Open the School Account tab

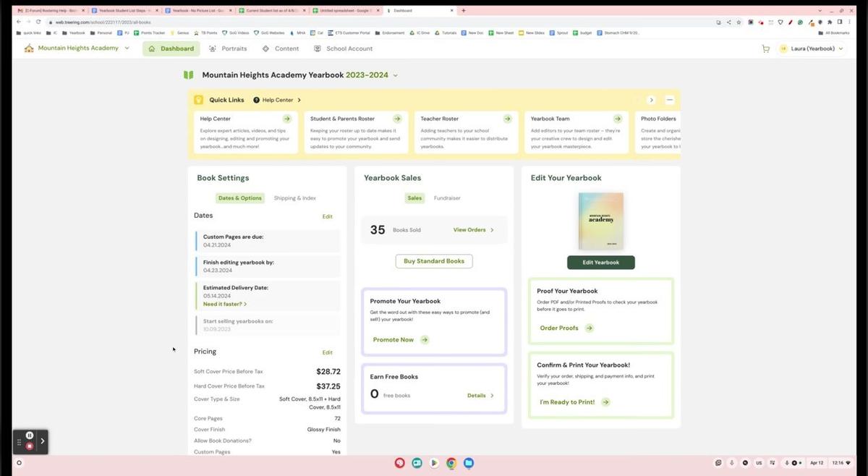[344, 48]
